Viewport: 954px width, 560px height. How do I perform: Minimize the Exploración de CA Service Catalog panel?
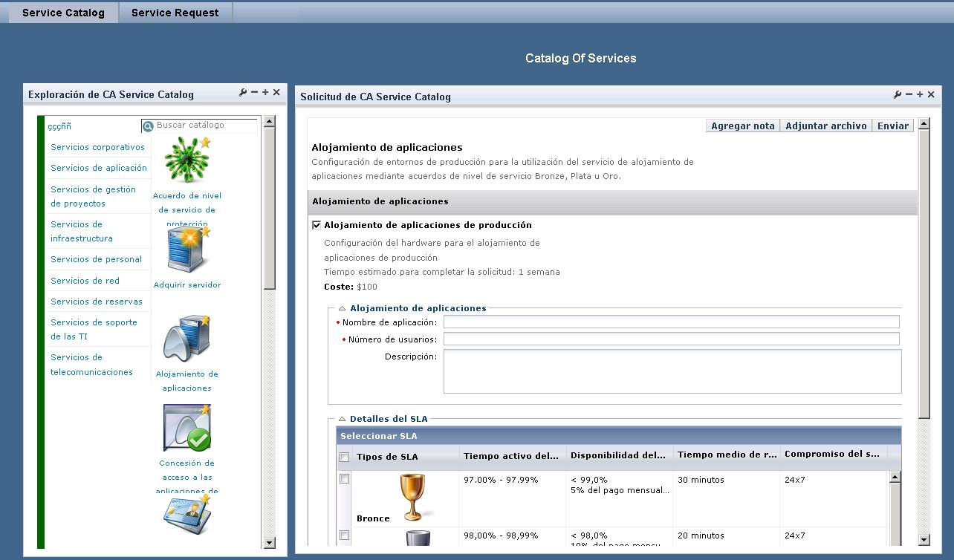(254, 93)
